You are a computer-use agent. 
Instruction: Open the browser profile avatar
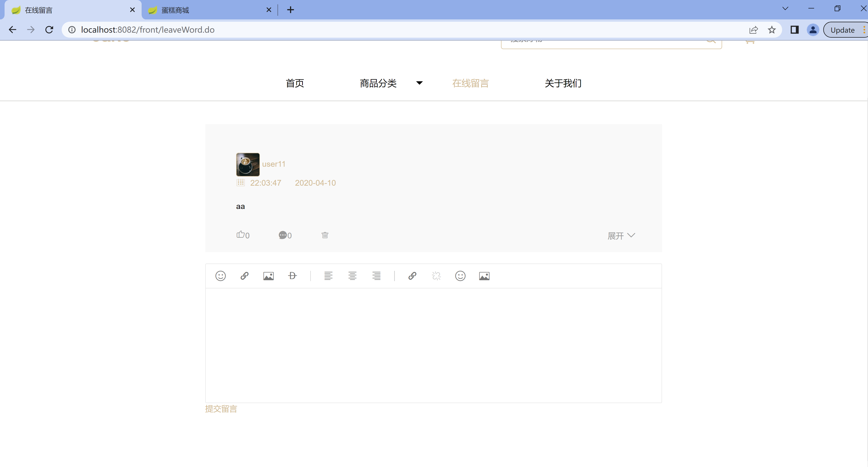[813, 30]
